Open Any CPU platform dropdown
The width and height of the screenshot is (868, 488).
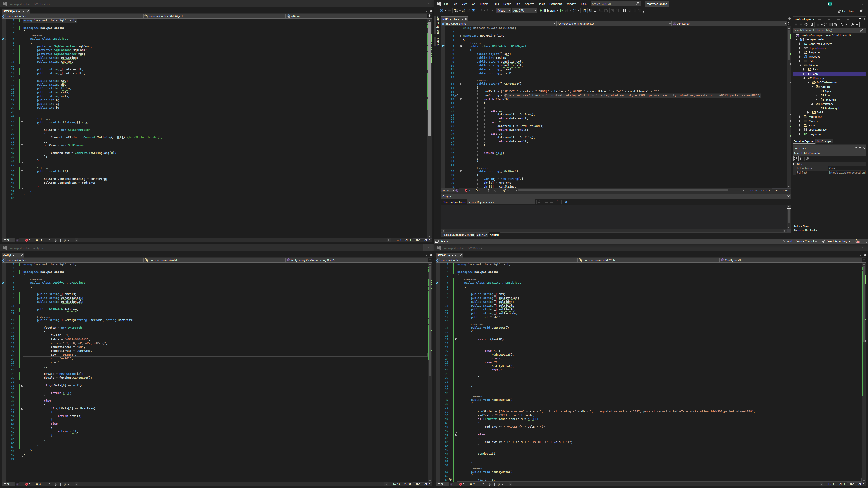[x=525, y=11]
